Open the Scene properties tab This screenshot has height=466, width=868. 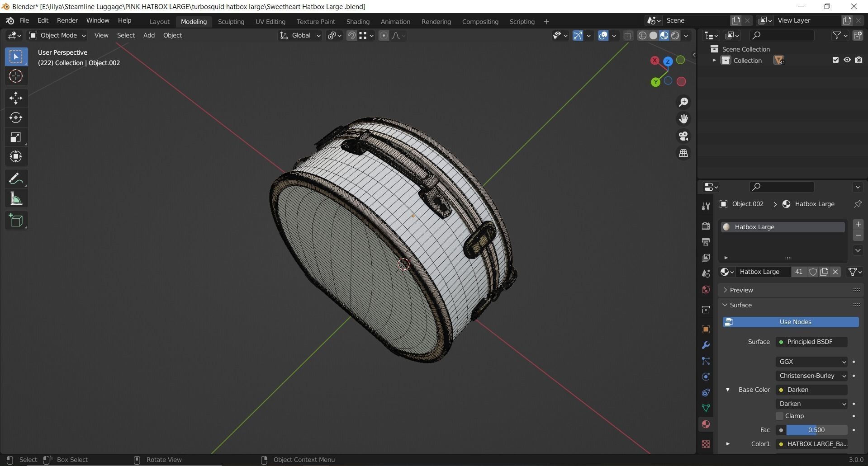pyautogui.click(x=706, y=273)
